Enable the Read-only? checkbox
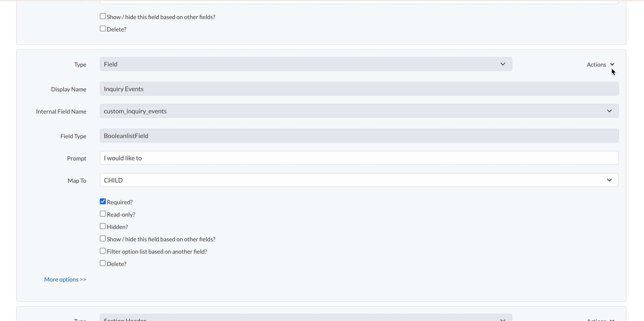 pyautogui.click(x=103, y=214)
